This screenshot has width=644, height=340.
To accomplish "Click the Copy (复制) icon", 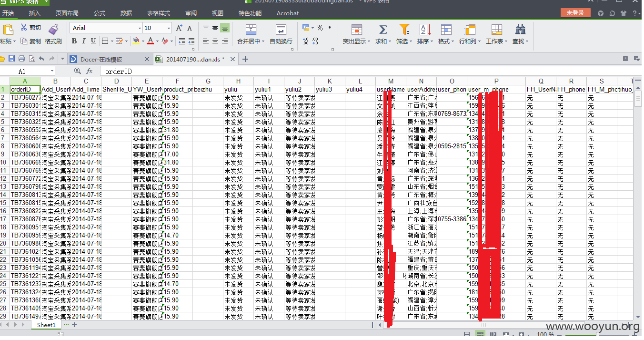I will click(x=24, y=41).
